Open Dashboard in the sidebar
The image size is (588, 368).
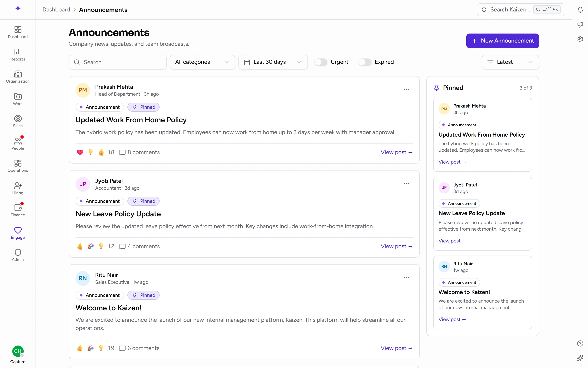(18, 32)
